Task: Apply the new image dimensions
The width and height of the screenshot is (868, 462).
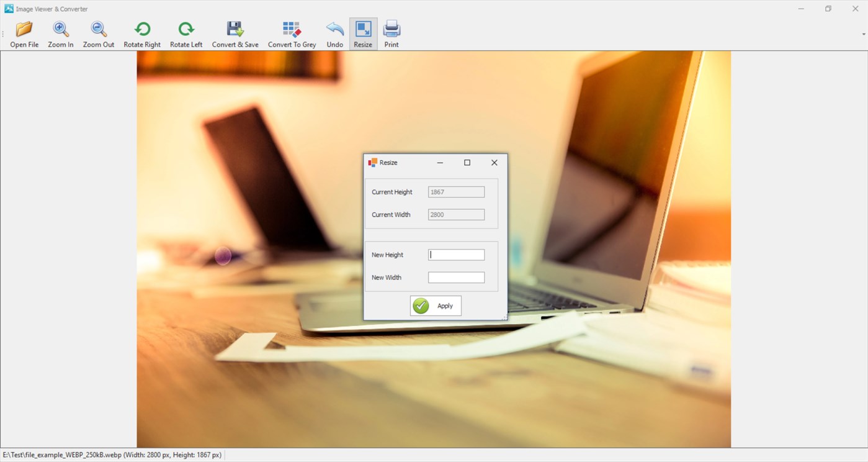Action: point(435,306)
